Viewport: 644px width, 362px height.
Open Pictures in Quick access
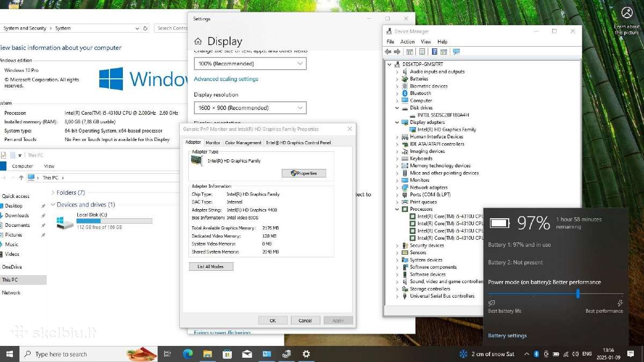(13, 235)
